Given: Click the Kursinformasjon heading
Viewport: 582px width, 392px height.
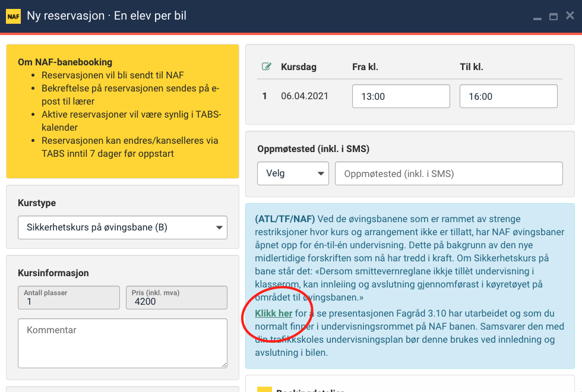Looking at the screenshot, I should tap(53, 273).
